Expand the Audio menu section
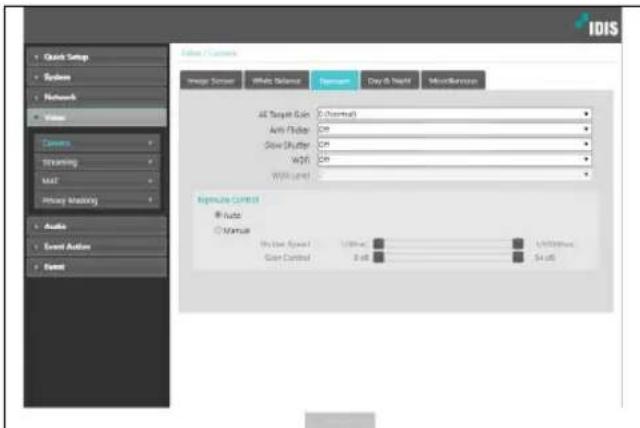The width and height of the screenshot is (640, 428). pos(97,226)
